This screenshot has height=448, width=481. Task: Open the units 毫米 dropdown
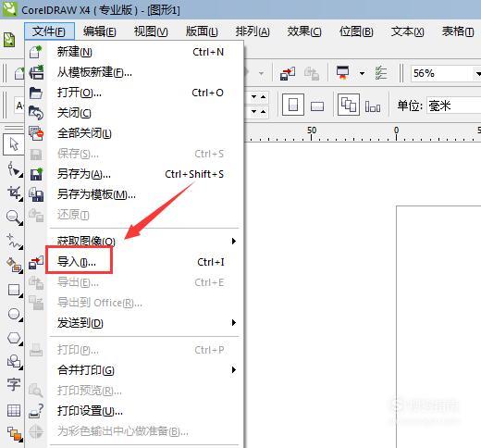453,106
